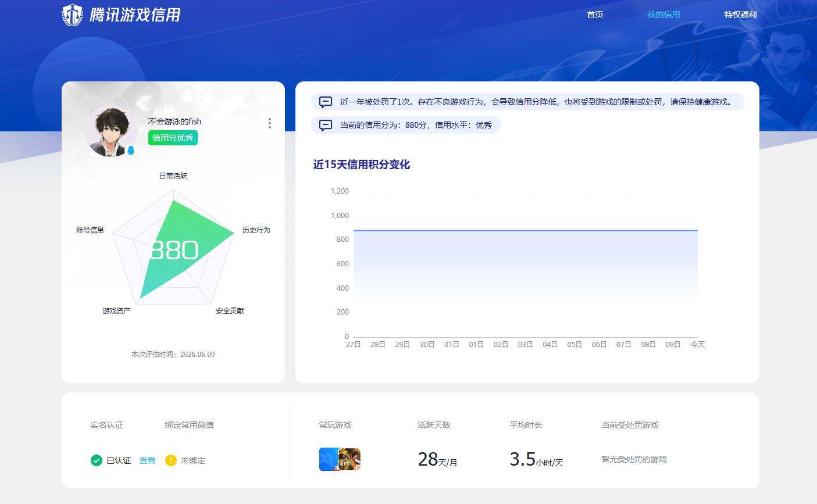Click the 05日 label on chart axis
The height and width of the screenshot is (504, 817).
[575, 345]
